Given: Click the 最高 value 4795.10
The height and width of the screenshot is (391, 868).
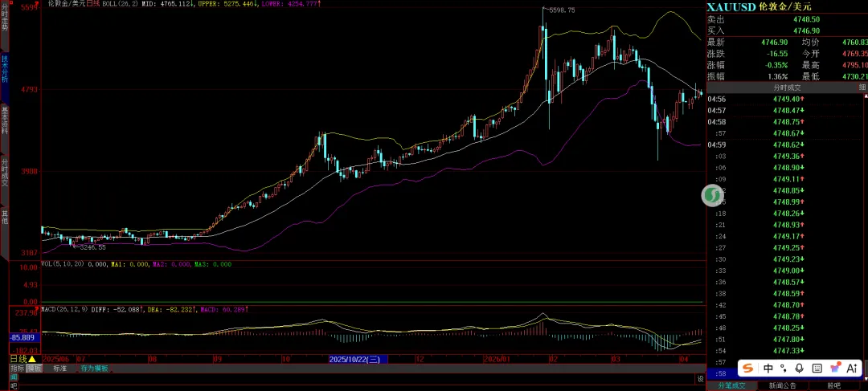Looking at the screenshot, I should [854, 65].
